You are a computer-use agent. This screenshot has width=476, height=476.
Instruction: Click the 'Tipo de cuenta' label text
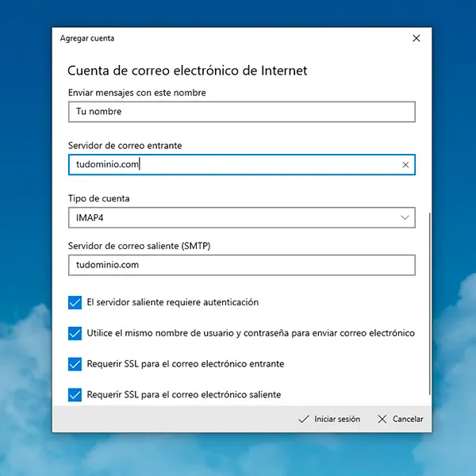coord(99,198)
